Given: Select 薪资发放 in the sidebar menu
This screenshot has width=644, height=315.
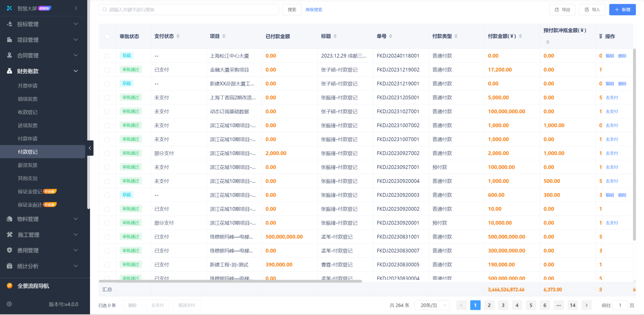Looking at the screenshot, I should click(x=28, y=165).
